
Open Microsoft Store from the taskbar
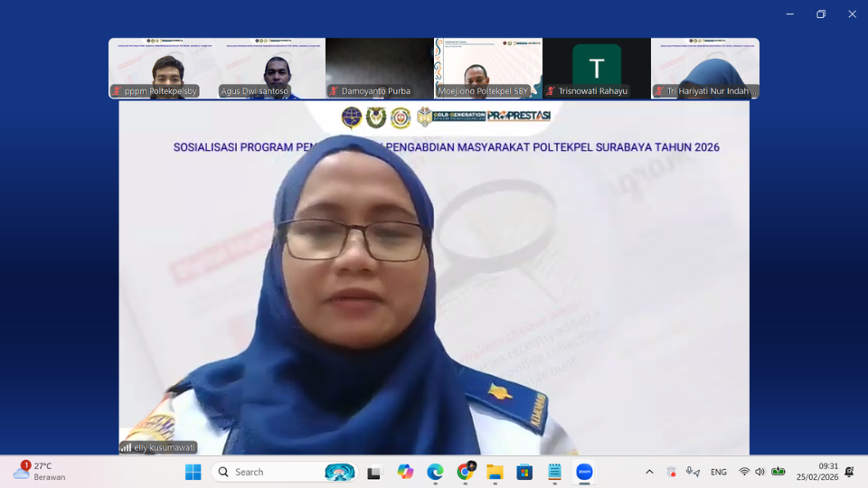(x=524, y=472)
